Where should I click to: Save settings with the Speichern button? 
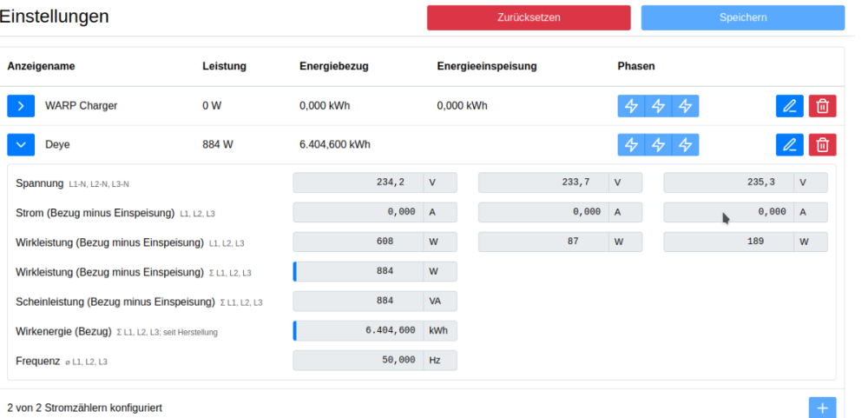coord(742,17)
